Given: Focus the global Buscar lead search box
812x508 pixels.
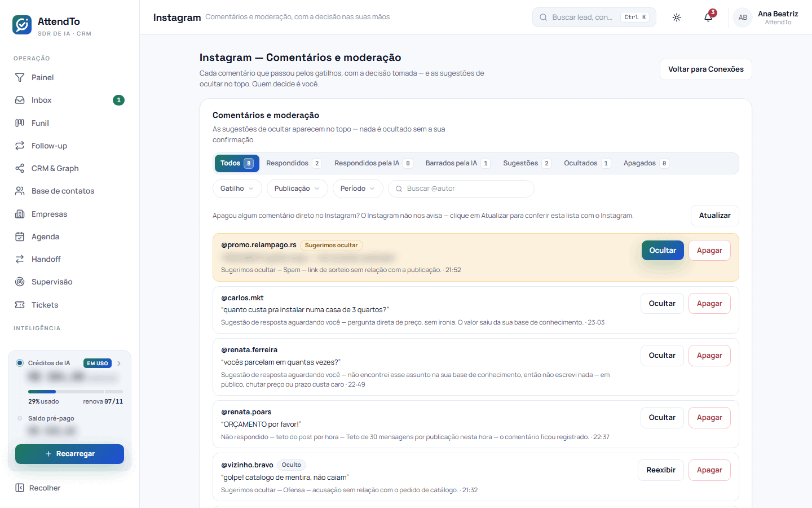Looking at the screenshot, I should 594,17.
